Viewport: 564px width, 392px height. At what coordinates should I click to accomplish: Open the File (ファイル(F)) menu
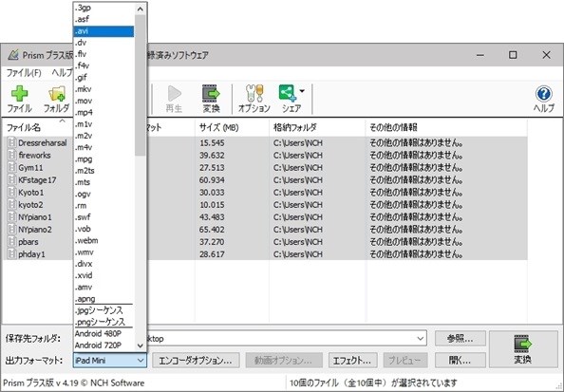[24, 73]
